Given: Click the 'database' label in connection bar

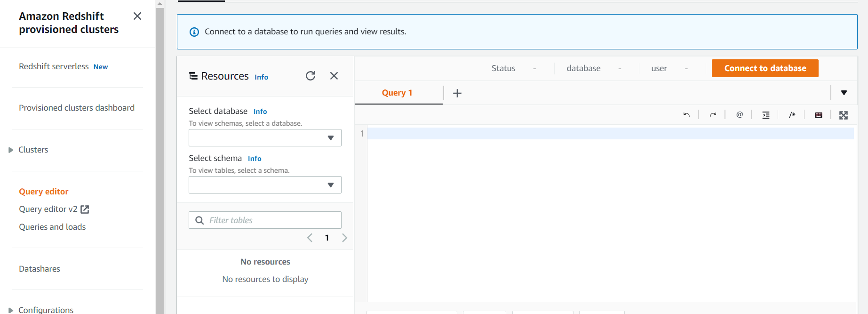Looking at the screenshot, I should point(583,68).
